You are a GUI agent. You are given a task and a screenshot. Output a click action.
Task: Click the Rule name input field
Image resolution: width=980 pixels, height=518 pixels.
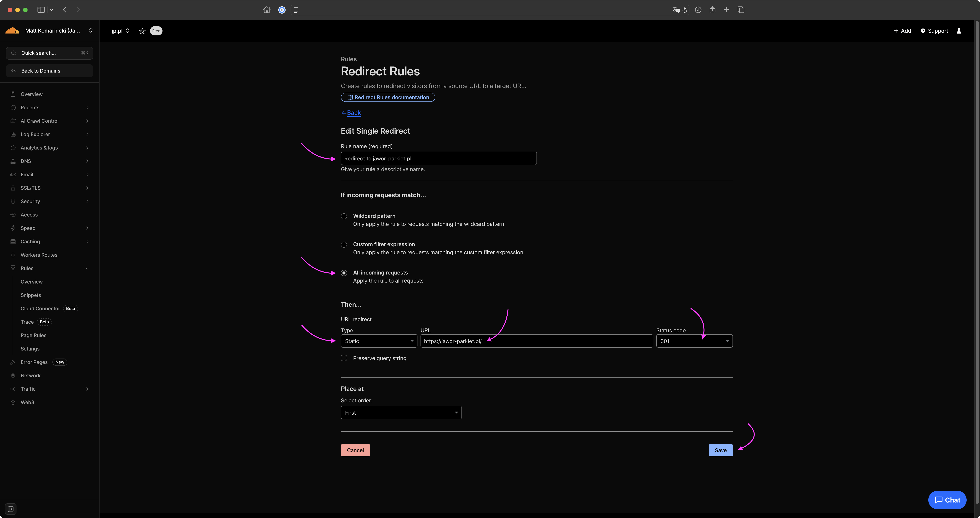(438, 158)
